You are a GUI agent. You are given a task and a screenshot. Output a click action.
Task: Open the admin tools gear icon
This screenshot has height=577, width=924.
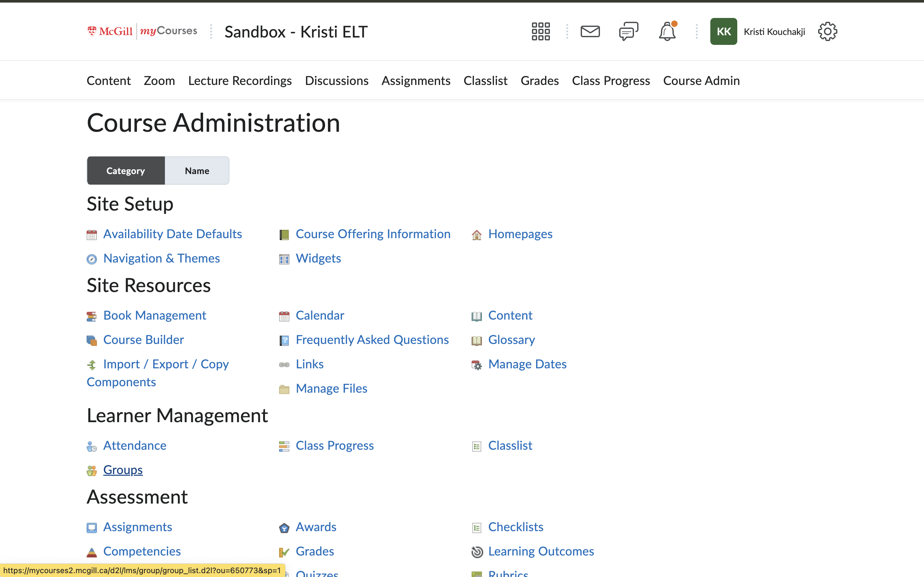pos(827,31)
